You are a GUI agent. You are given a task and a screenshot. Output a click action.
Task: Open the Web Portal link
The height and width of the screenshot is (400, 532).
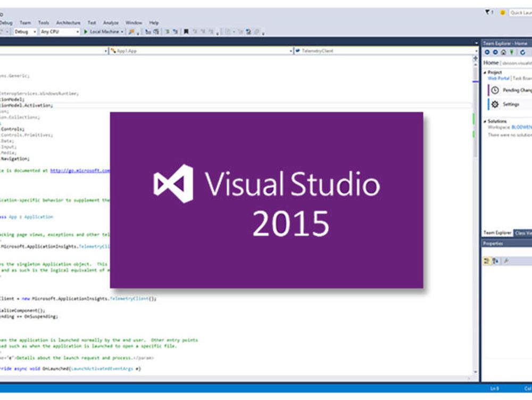click(x=498, y=78)
